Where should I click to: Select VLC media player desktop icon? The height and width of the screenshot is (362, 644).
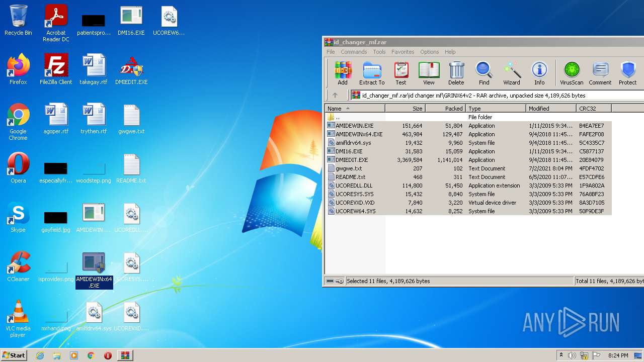pos(18,319)
